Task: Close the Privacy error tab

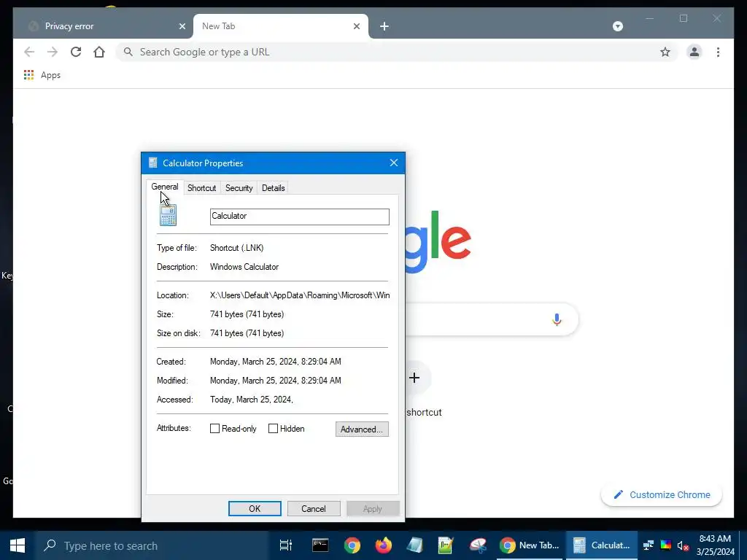Action: (x=182, y=26)
